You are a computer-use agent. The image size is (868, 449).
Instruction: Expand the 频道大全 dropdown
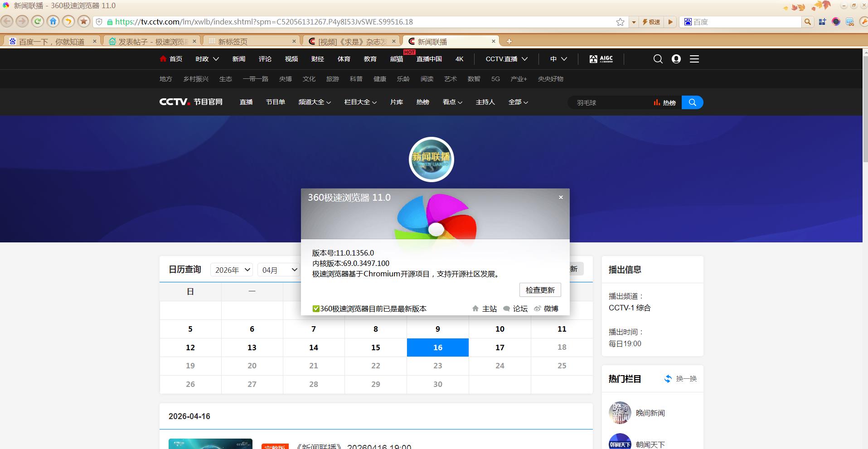pyautogui.click(x=315, y=102)
